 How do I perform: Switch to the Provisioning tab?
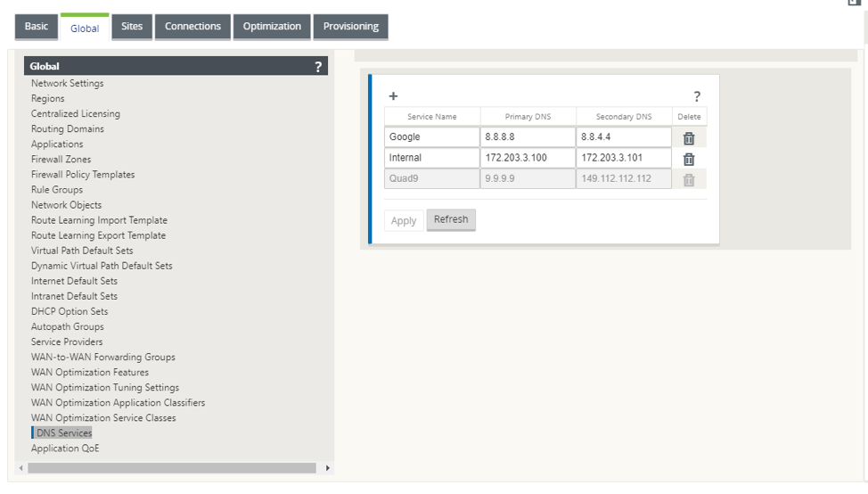pos(351,27)
